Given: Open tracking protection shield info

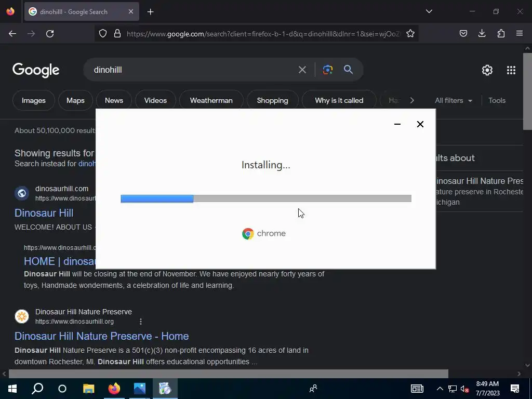Looking at the screenshot, I should coord(103,33).
